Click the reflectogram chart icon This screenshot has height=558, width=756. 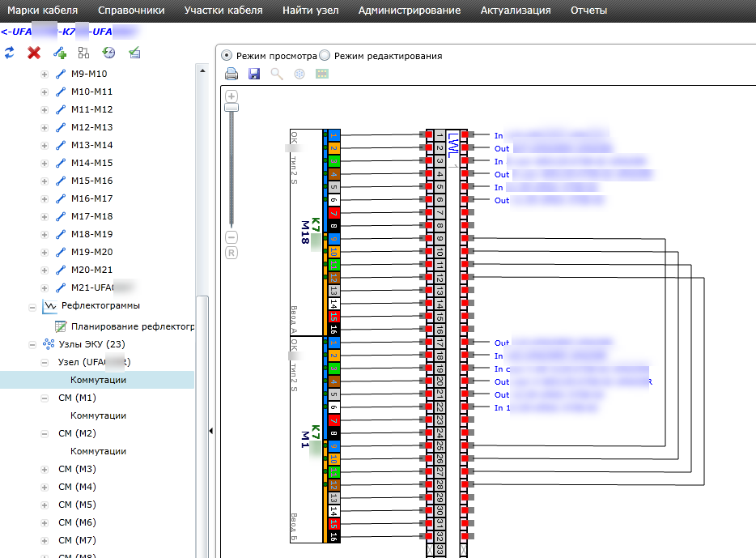click(49, 306)
